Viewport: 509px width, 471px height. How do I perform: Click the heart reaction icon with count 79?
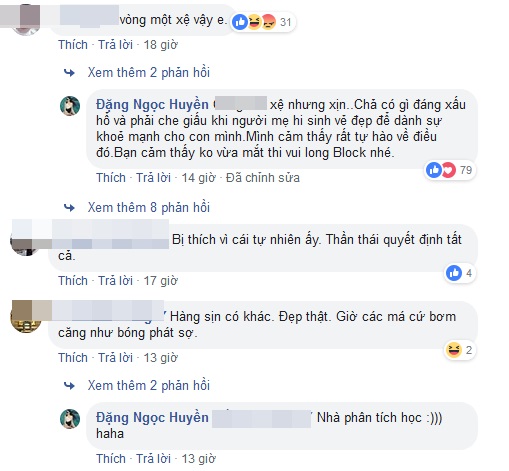tap(448, 170)
